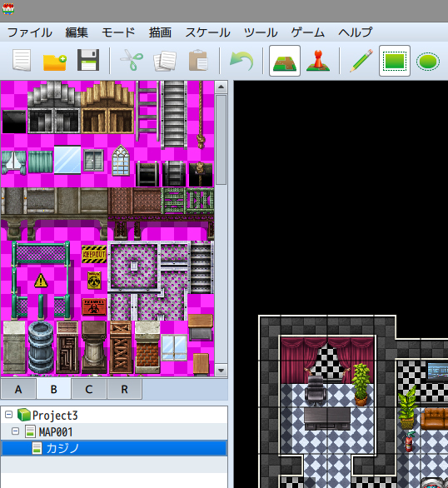448x488 pixels.
Task: Click the tileset palette scrollbar thumb
Action: 221,140
